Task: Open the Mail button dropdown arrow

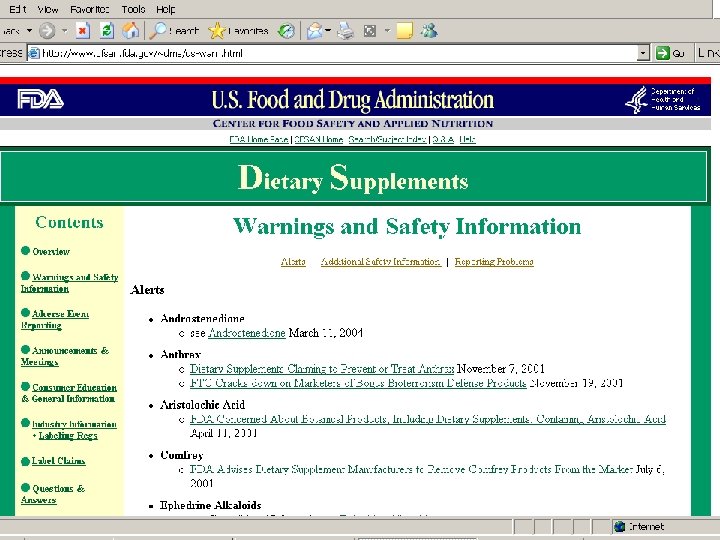Action: tap(328, 31)
